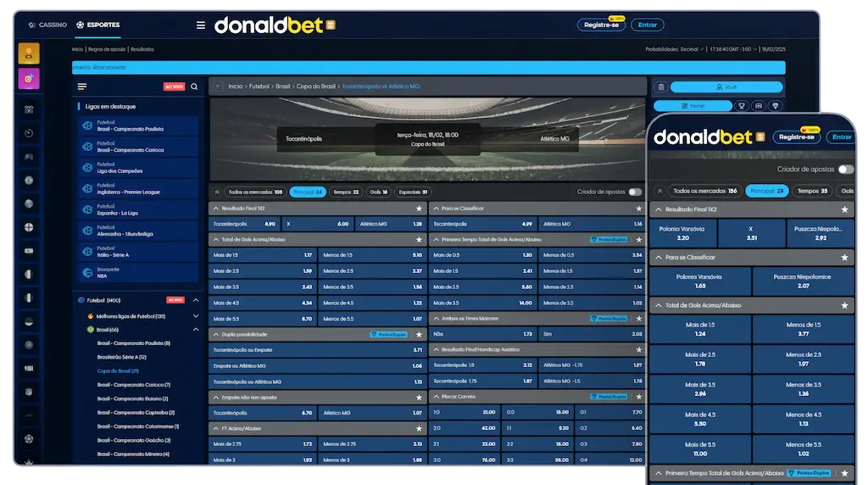Screen dimensions: 868x485
Task: Bet on Tocantinópolis at odds 8.90
Action: tap(245, 224)
